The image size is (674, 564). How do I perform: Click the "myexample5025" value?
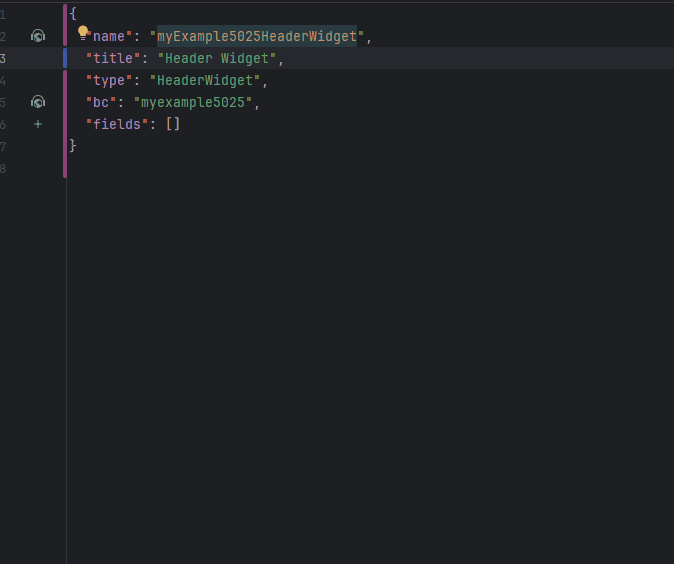coord(193,102)
